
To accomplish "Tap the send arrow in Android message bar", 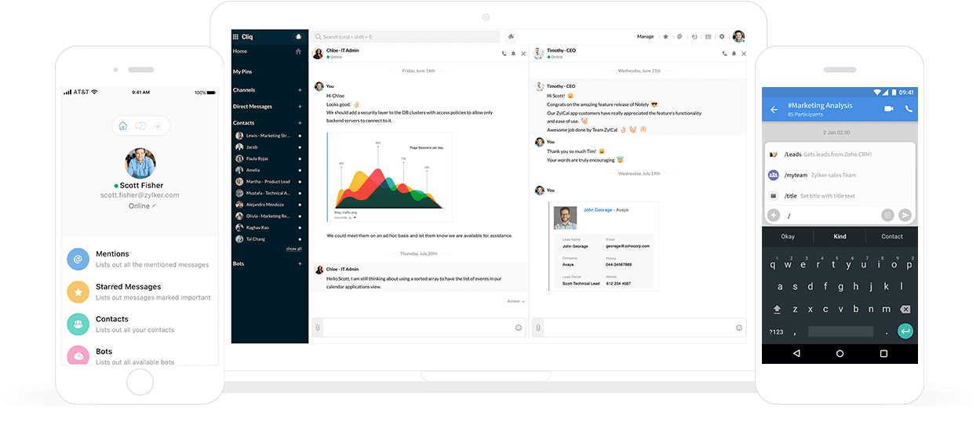I will pos(905,215).
